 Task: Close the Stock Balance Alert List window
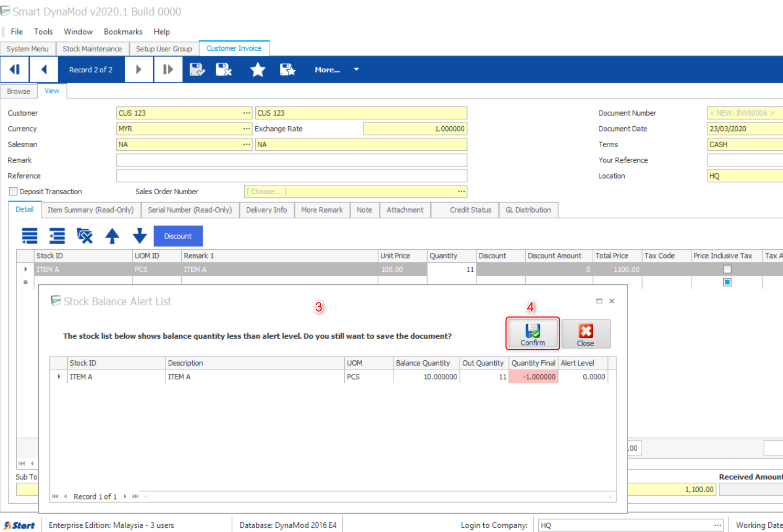[612, 301]
